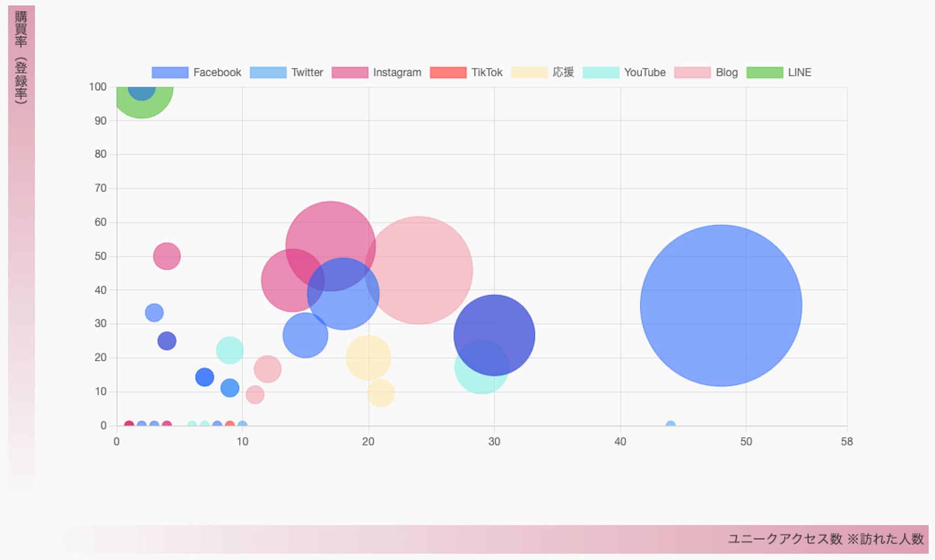935x560 pixels.
Task: Select the smaller 応援 bubble at y=10
Action: pos(381,393)
